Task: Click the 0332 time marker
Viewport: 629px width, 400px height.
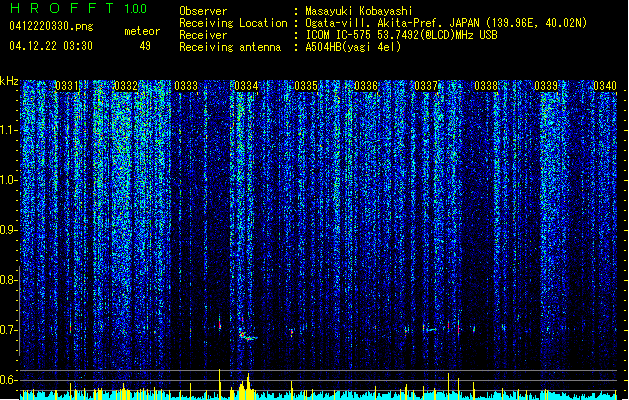Action: [126, 86]
